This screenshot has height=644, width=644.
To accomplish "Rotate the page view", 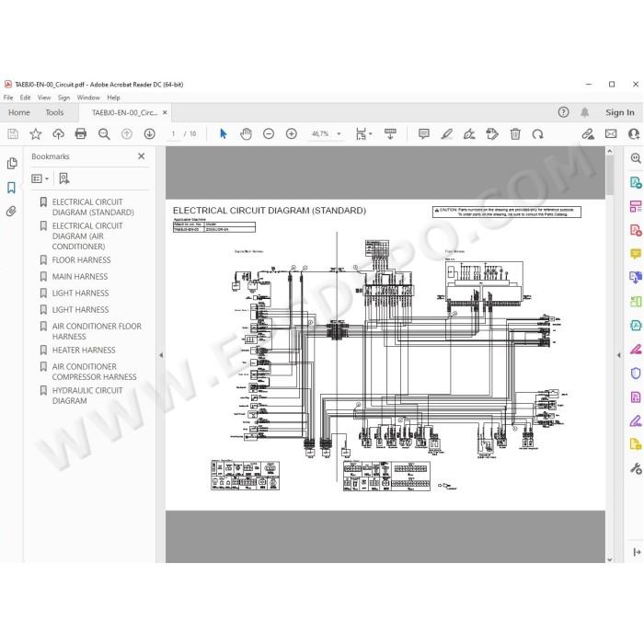I will coord(537,134).
